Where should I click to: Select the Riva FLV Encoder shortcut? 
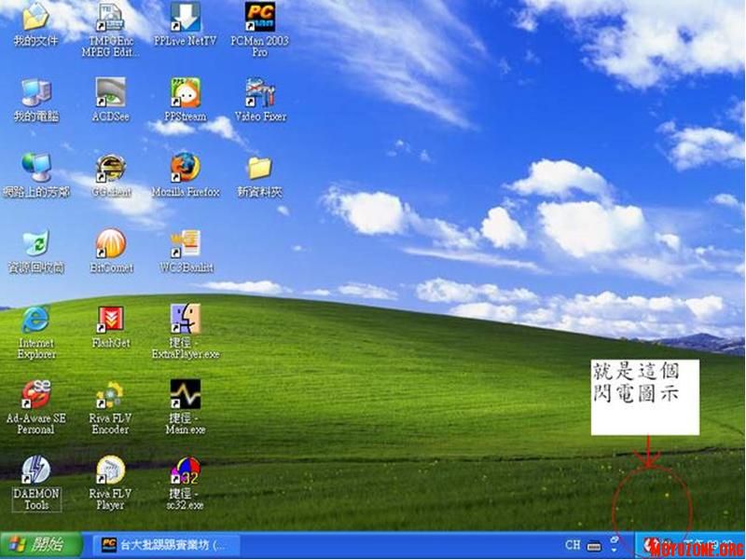click(x=111, y=395)
